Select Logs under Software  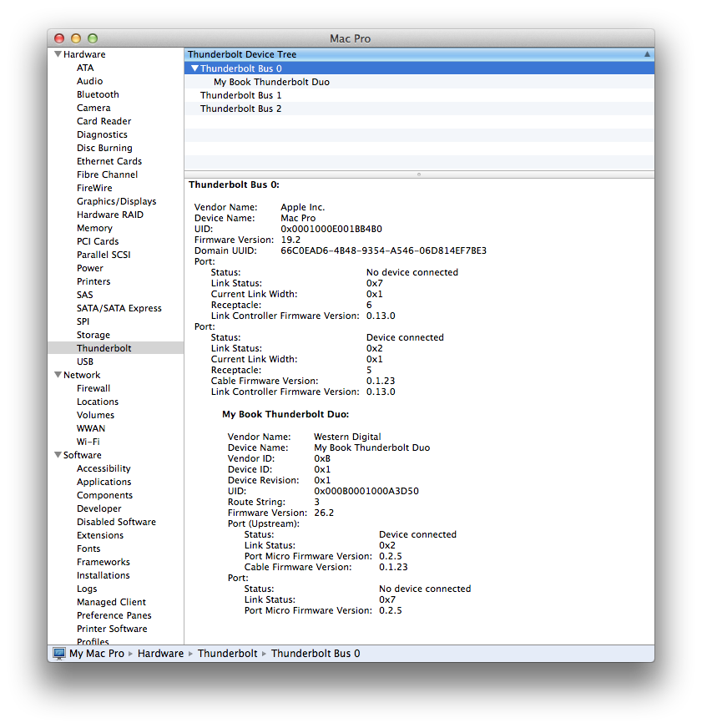(x=87, y=589)
